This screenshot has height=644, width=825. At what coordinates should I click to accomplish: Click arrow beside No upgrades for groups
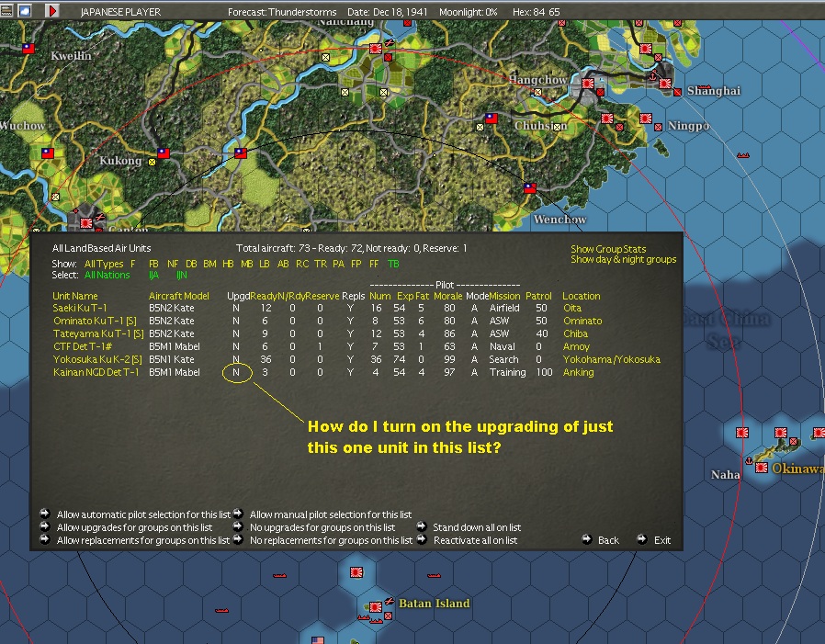[238, 526]
